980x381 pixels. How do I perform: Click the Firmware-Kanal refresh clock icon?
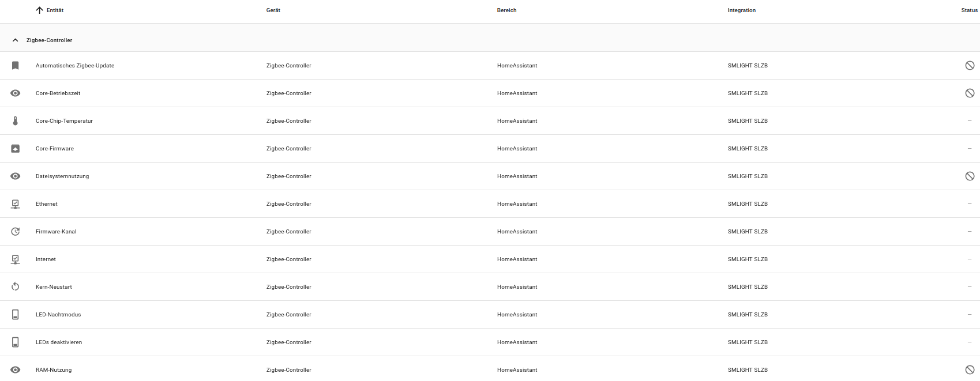16,232
